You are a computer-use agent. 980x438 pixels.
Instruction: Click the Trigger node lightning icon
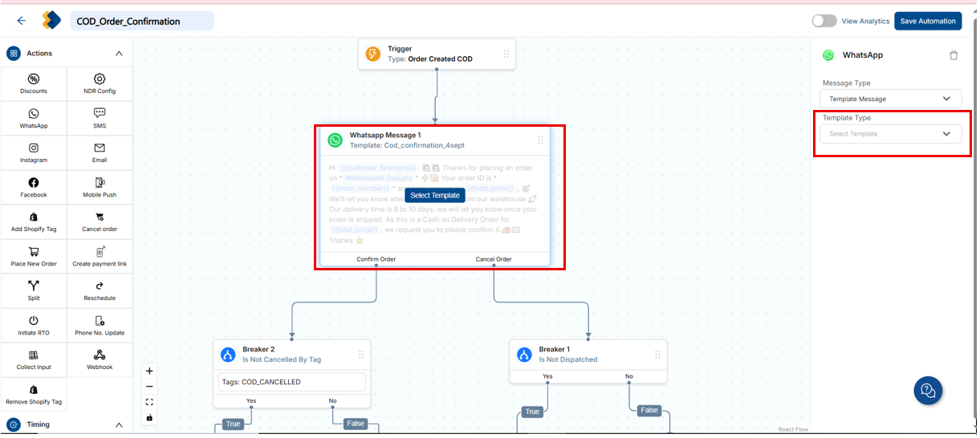coord(373,54)
